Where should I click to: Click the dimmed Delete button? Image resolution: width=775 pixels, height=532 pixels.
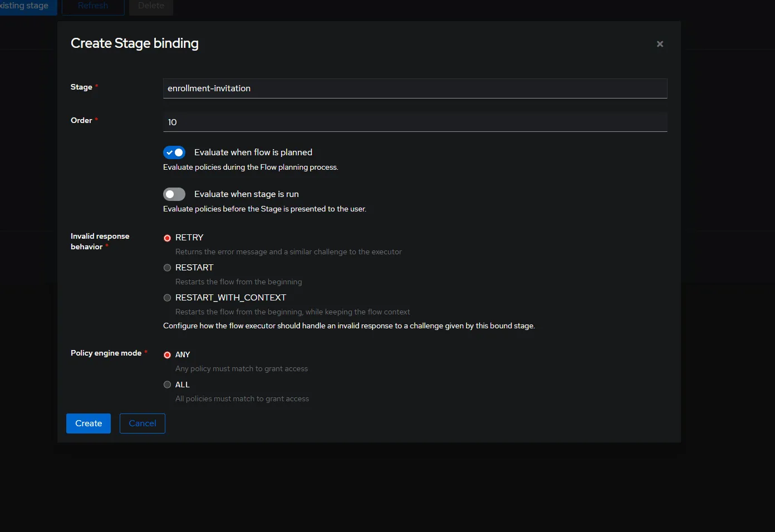coord(151,6)
